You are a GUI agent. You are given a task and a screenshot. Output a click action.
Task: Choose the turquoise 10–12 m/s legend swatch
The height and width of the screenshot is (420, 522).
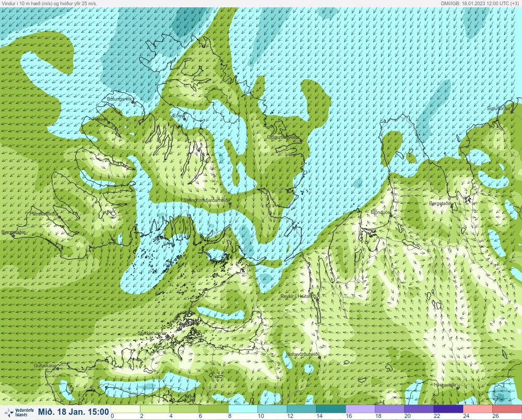coord(272,409)
